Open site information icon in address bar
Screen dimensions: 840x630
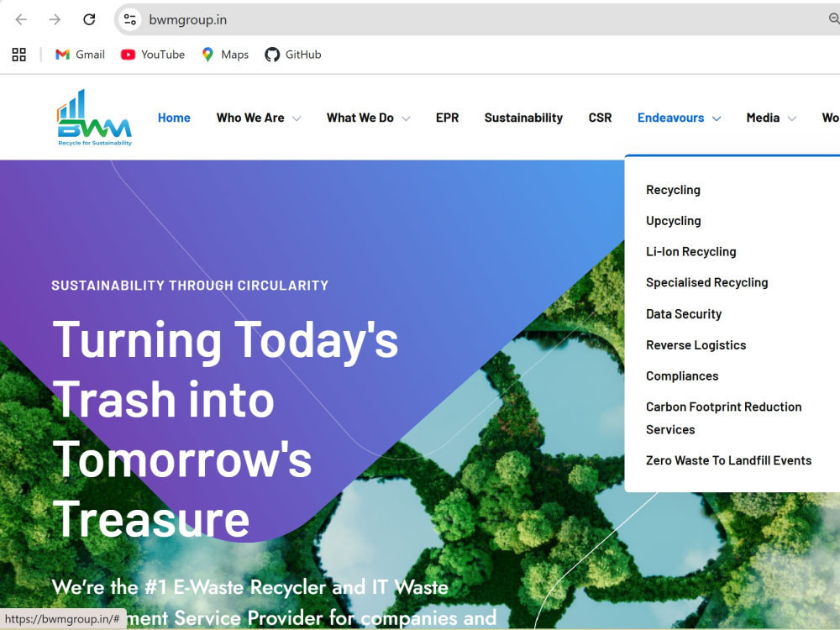point(129,20)
